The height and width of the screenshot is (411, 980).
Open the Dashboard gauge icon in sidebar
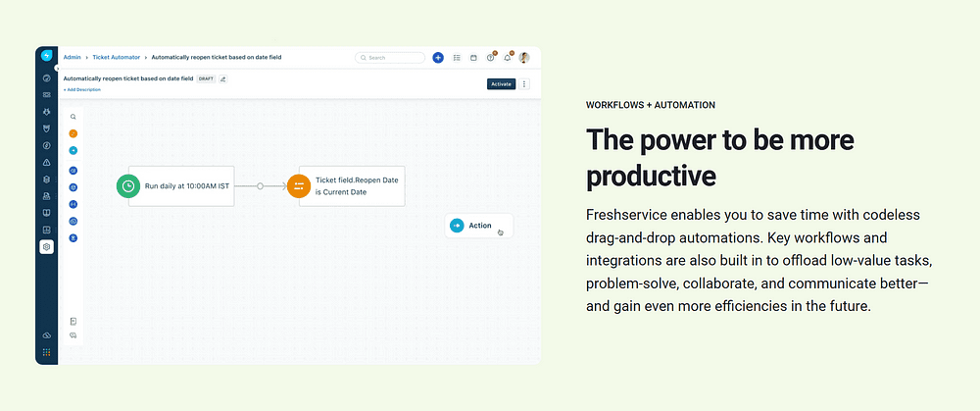pyautogui.click(x=46, y=78)
